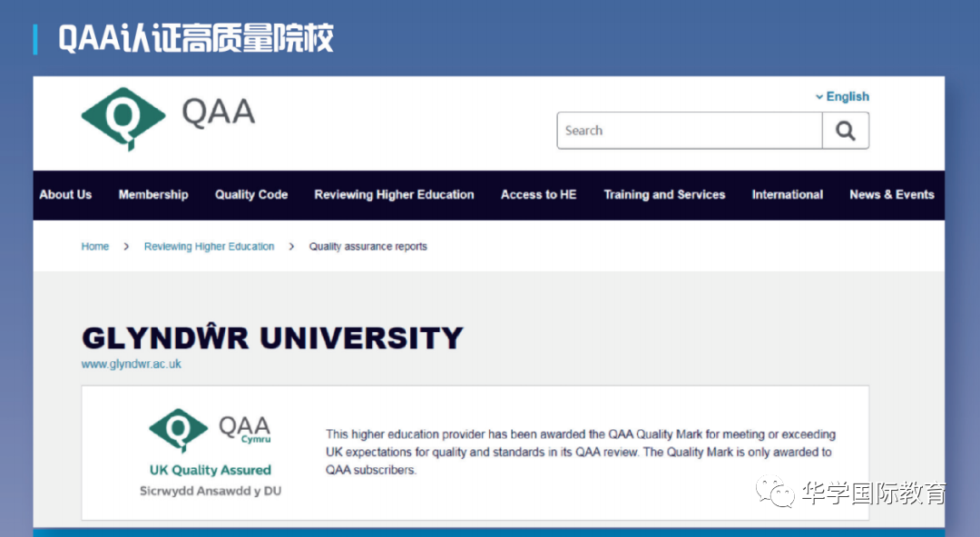Click Reviewing Higher Education breadcrumb link

click(x=209, y=247)
